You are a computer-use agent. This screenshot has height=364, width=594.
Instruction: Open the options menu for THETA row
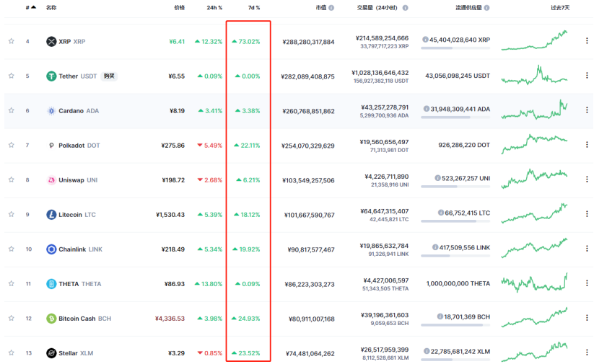(586, 284)
